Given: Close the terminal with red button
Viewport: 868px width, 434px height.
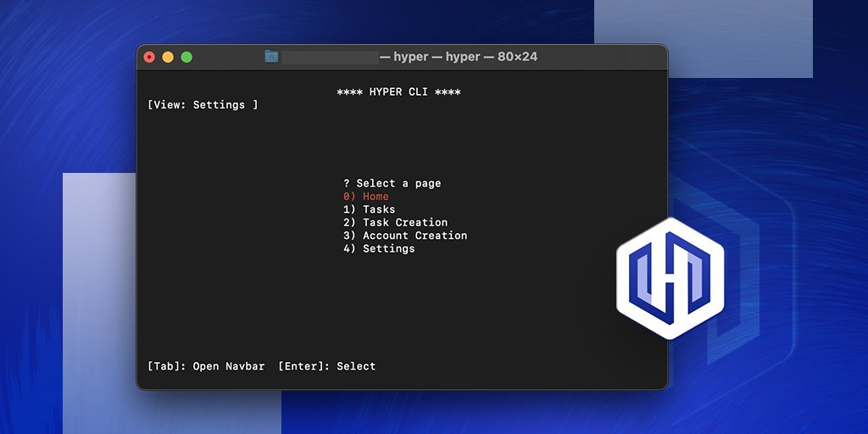Looking at the screenshot, I should click(149, 57).
